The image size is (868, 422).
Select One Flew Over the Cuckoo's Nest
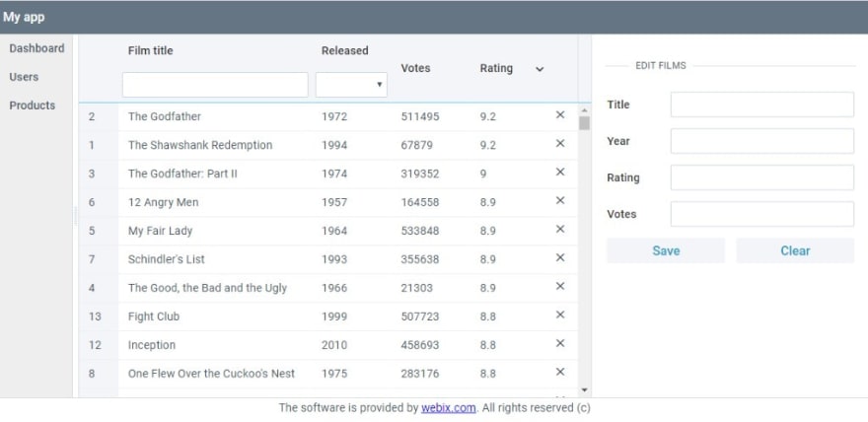(211, 374)
